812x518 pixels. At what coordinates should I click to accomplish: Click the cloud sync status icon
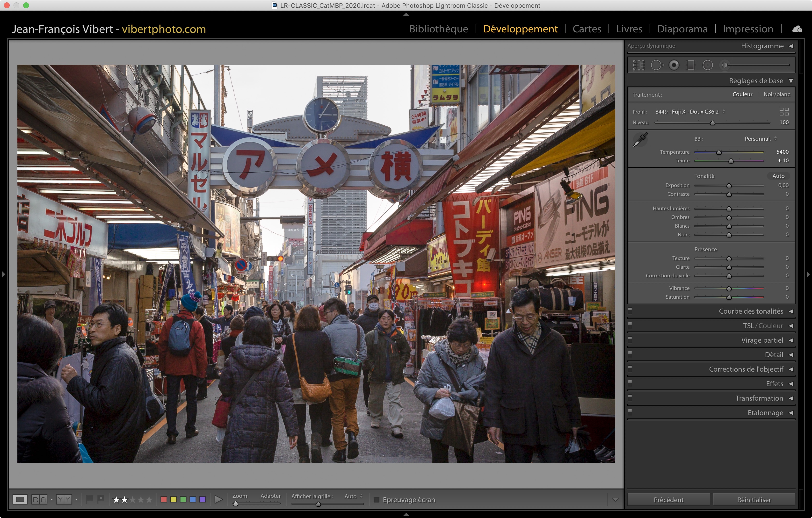[797, 29]
